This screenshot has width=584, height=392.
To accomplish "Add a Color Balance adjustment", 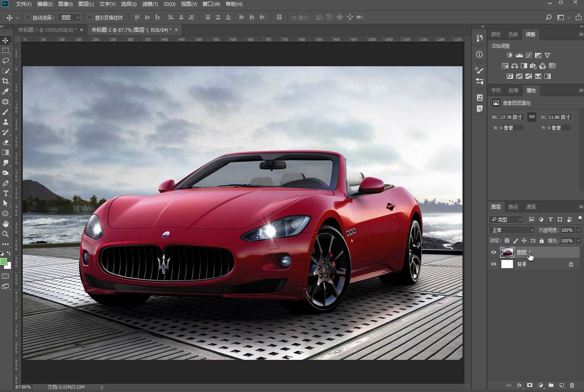I will pos(514,66).
